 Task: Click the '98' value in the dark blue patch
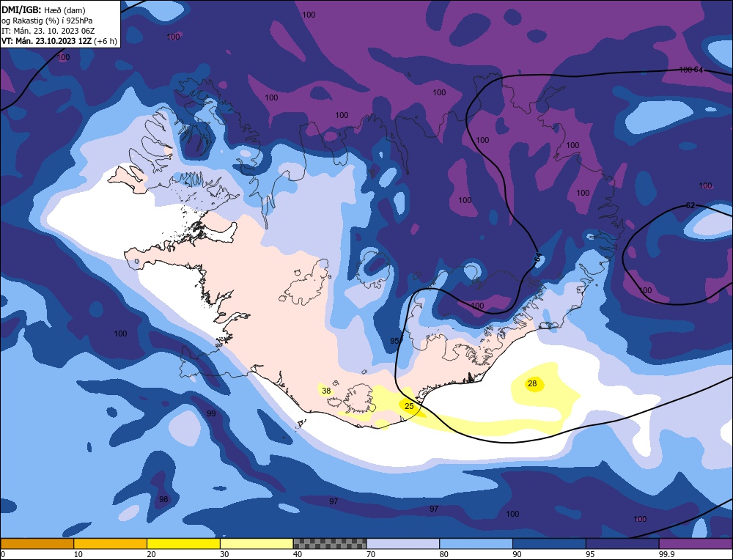163,499
